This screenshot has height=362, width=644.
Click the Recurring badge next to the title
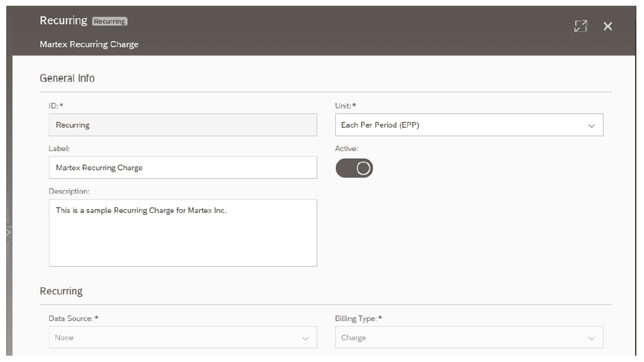110,21
